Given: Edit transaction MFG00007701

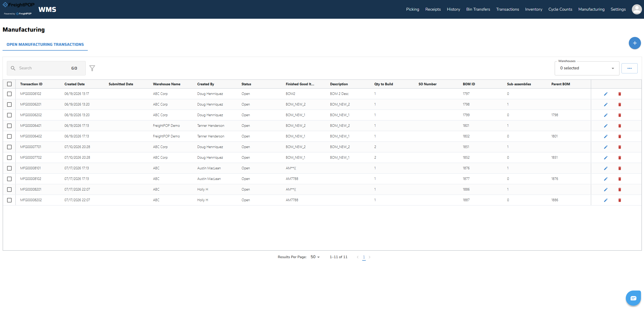Looking at the screenshot, I should click(606, 147).
